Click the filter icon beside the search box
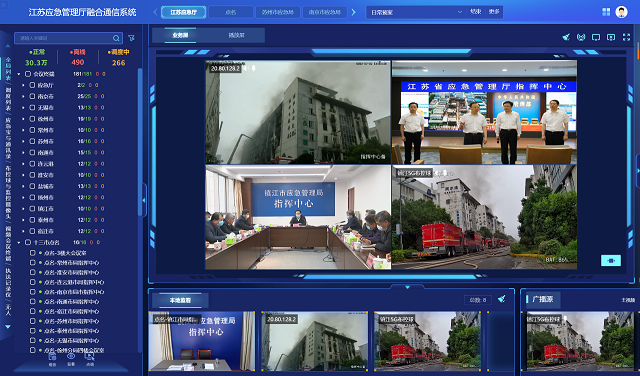This screenshot has width=640, height=376. coord(131,38)
